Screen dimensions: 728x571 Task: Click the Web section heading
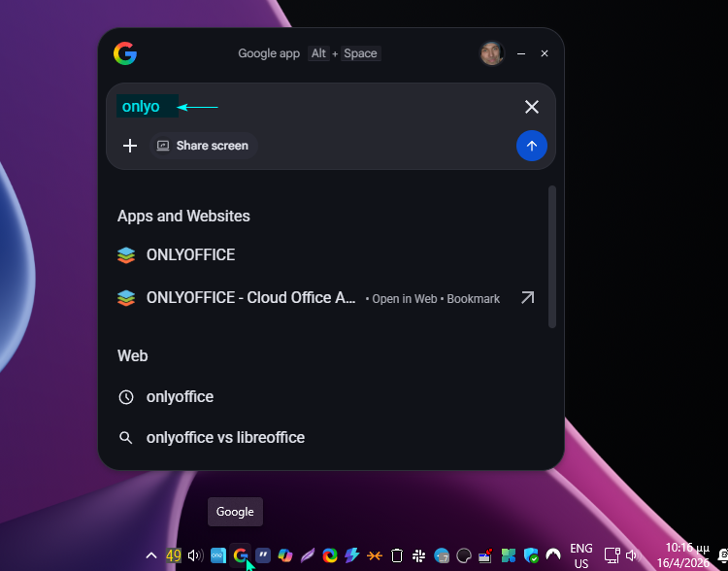(132, 355)
